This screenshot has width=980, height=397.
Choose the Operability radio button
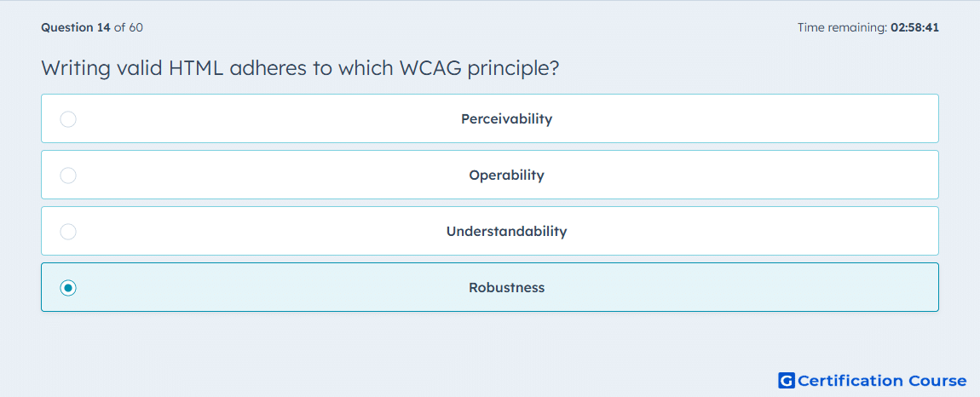[x=68, y=175]
